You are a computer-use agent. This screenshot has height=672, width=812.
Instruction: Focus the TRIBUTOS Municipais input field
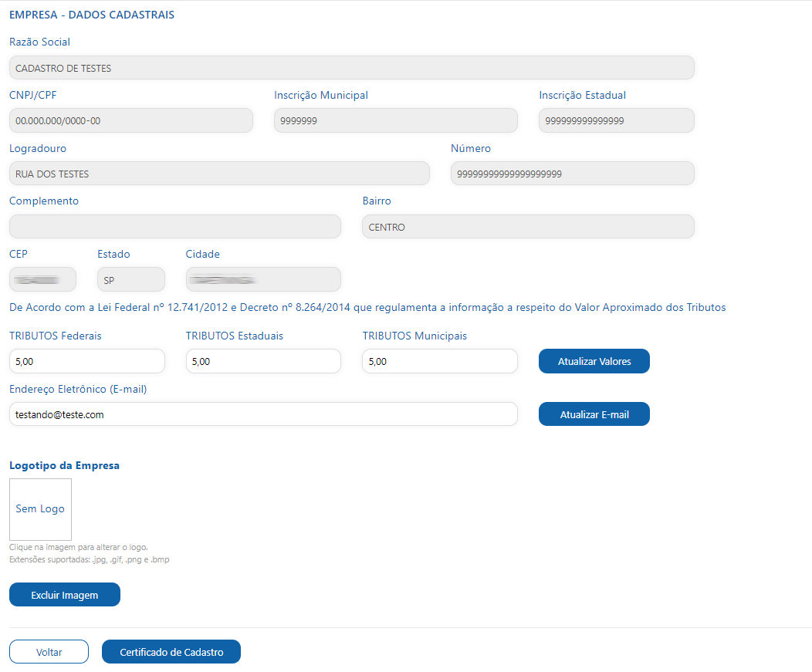(440, 361)
